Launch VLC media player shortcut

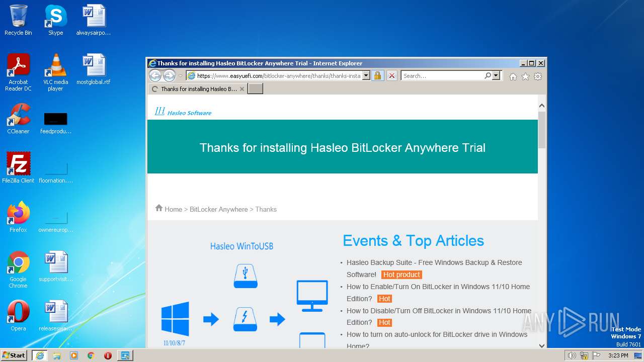55,72
